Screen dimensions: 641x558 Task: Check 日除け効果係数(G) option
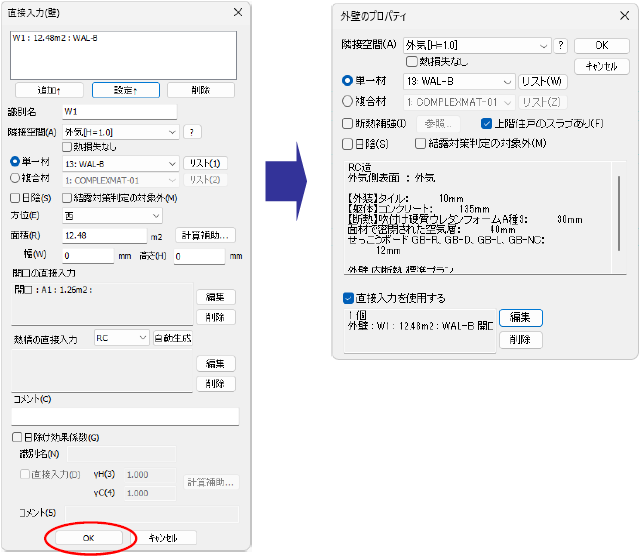[17, 437]
